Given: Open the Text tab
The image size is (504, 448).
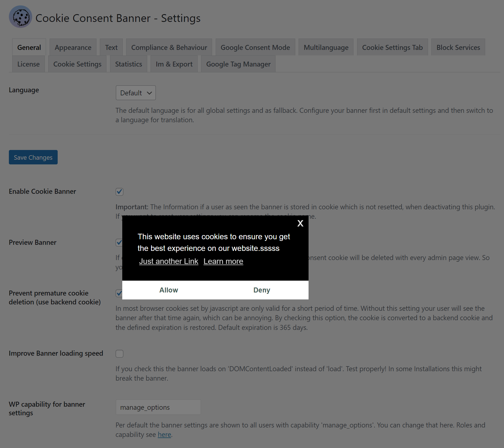Looking at the screenshot, I should point(111,47).
